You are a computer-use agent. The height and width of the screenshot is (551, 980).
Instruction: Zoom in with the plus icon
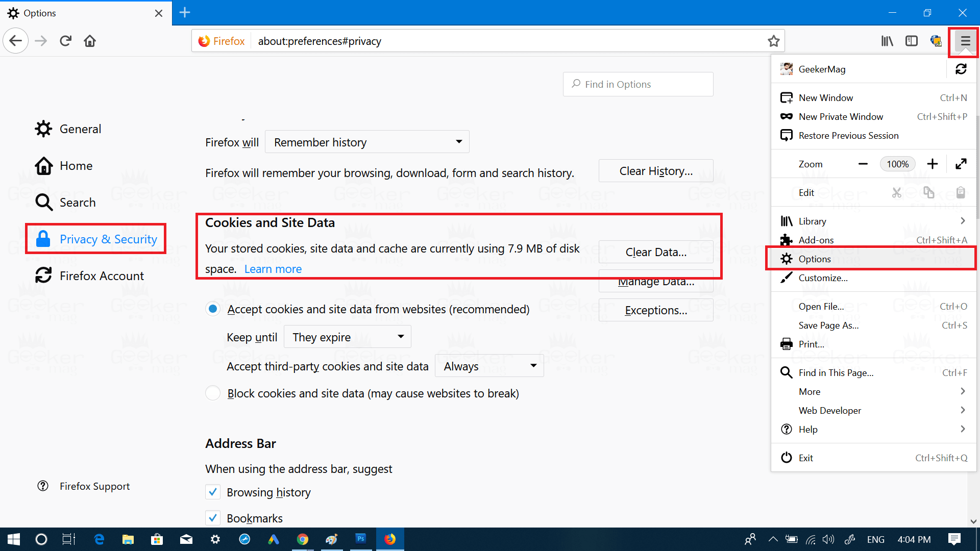933,164
